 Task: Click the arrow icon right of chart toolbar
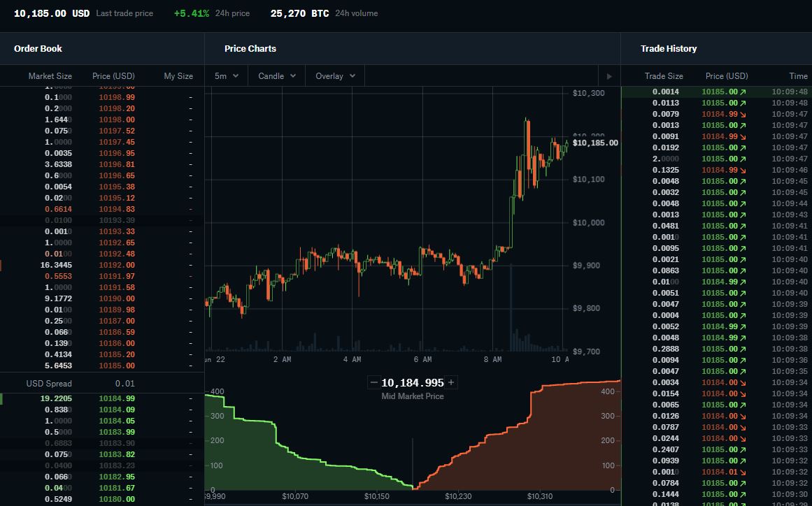click(x=609, y=76)
